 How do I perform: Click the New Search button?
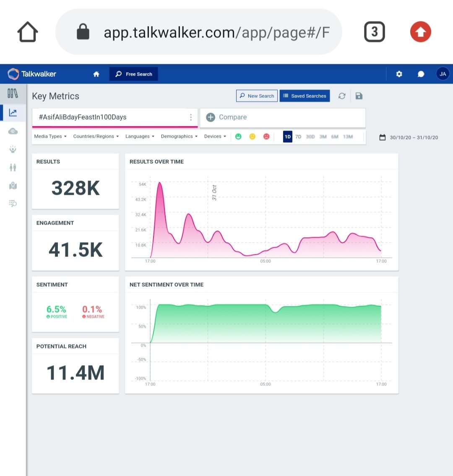(x=257, y=96)
